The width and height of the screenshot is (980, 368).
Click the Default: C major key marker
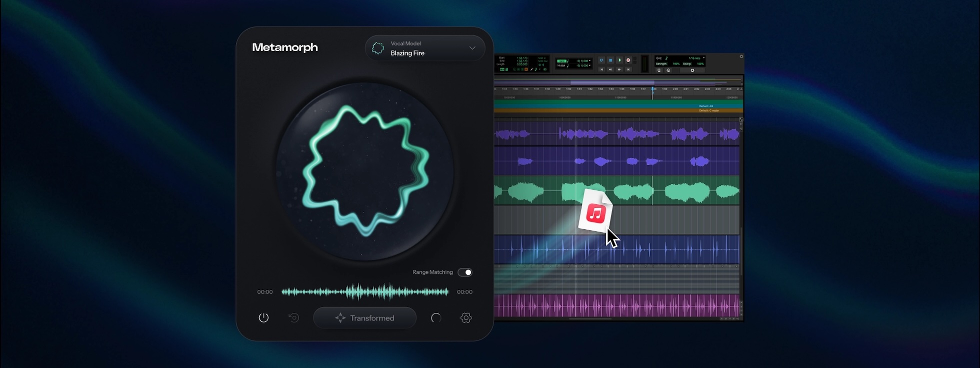(x=709, y=111)
